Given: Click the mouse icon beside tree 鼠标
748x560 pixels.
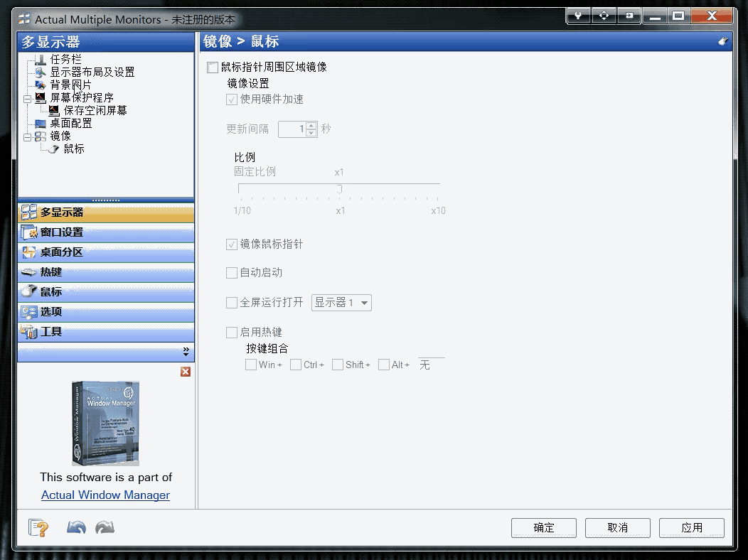Looking at the screenshot, I should pos(54,150).
